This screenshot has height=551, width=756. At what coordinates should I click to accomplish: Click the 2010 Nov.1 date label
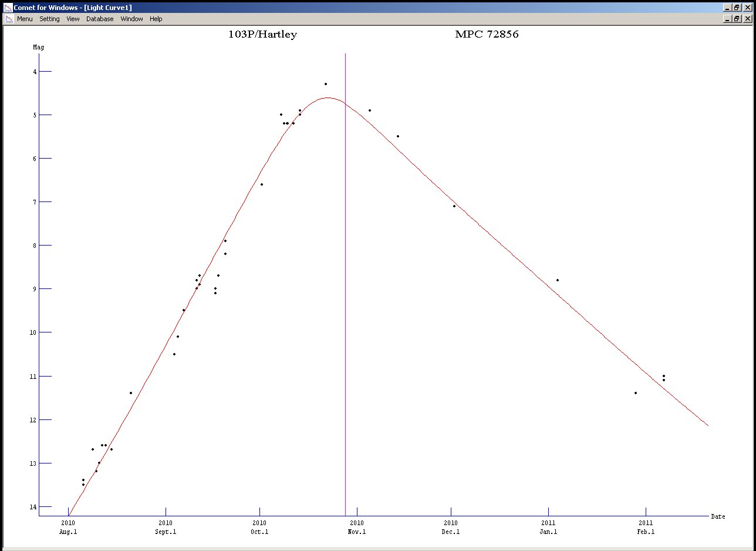tap(357, 527)
